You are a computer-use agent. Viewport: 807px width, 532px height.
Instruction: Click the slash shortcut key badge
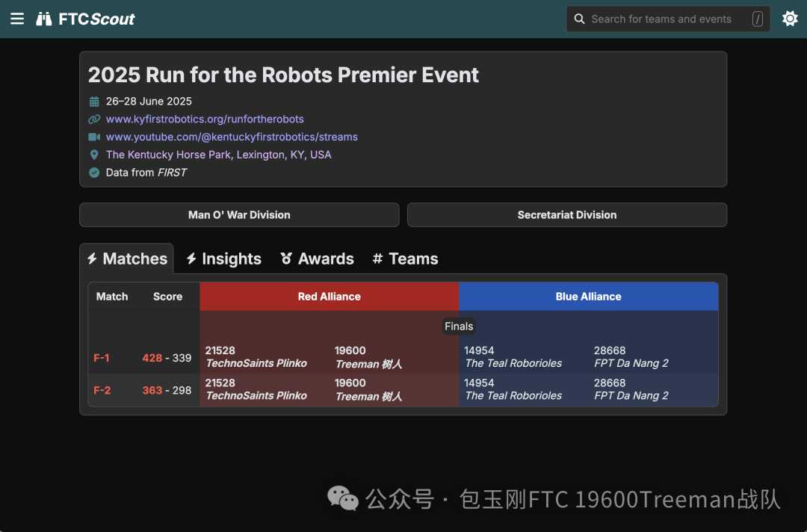[757, 19]
